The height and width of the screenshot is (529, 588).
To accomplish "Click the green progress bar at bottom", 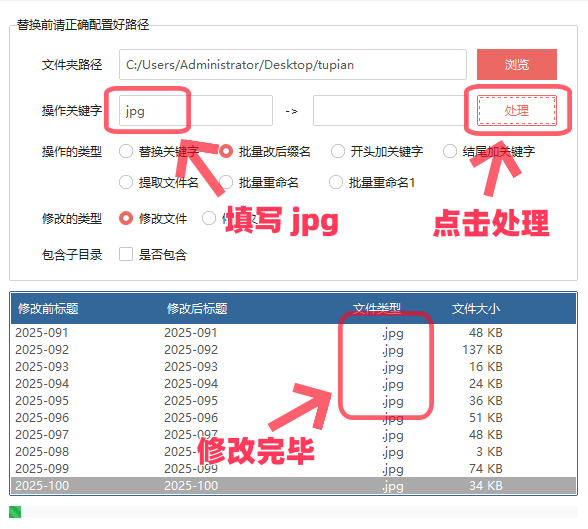I will [x=15, y=512].
